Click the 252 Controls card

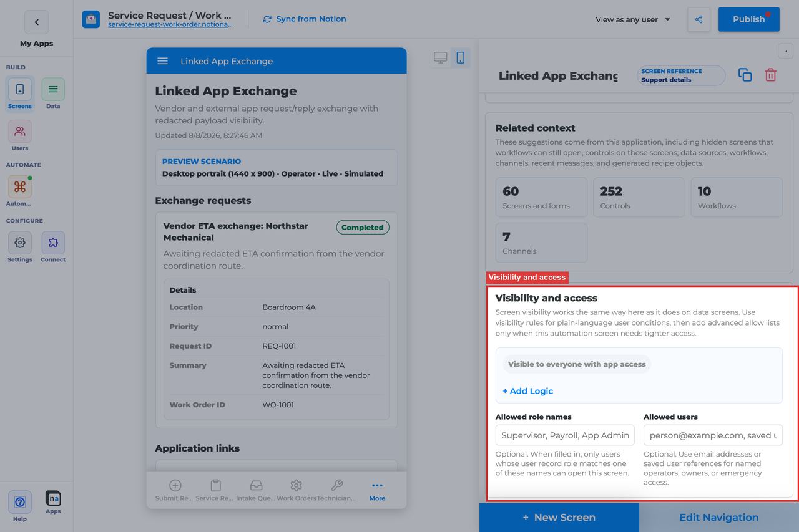pos(639,197)
